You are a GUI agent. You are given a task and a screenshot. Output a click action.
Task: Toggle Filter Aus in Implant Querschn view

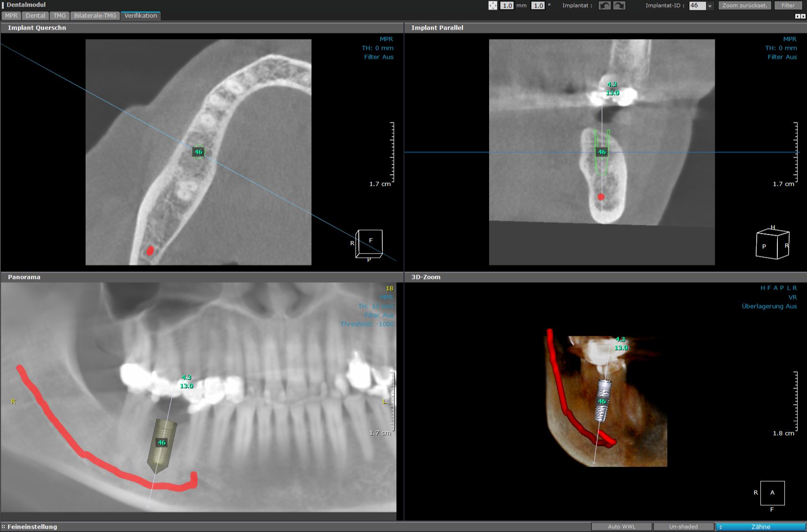pyautogui.click(x=378, y=57)
